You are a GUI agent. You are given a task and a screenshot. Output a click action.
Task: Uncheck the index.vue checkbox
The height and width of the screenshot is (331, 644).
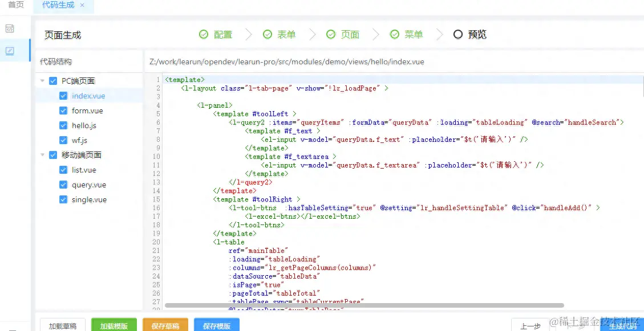pos(63,96)
